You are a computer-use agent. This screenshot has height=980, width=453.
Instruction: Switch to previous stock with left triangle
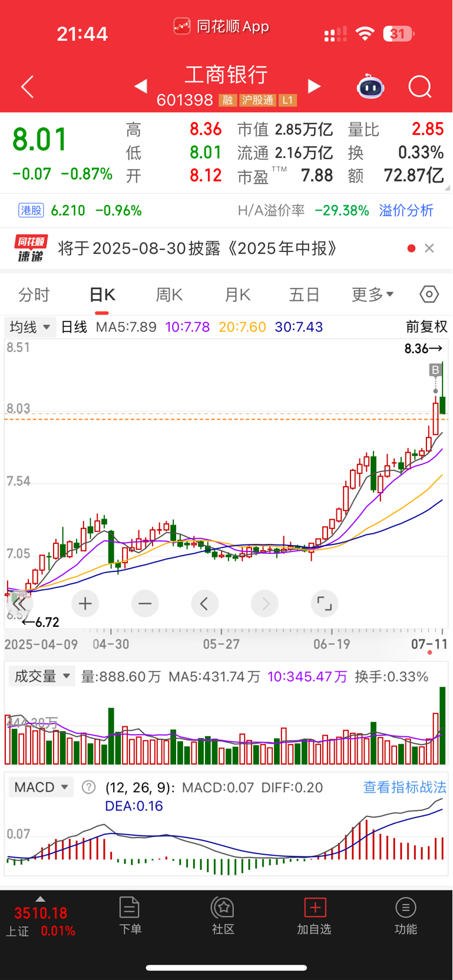pyautogui.click(x=140, y=87)
